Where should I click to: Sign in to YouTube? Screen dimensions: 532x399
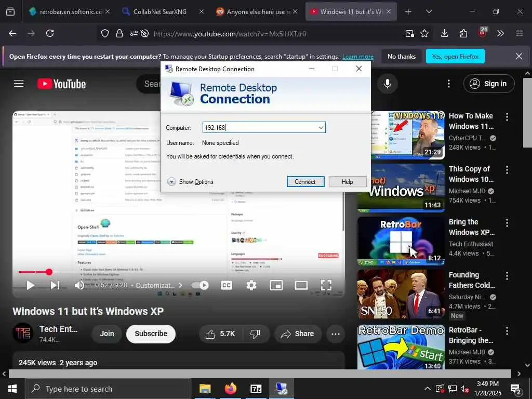(x=489, y=84)
